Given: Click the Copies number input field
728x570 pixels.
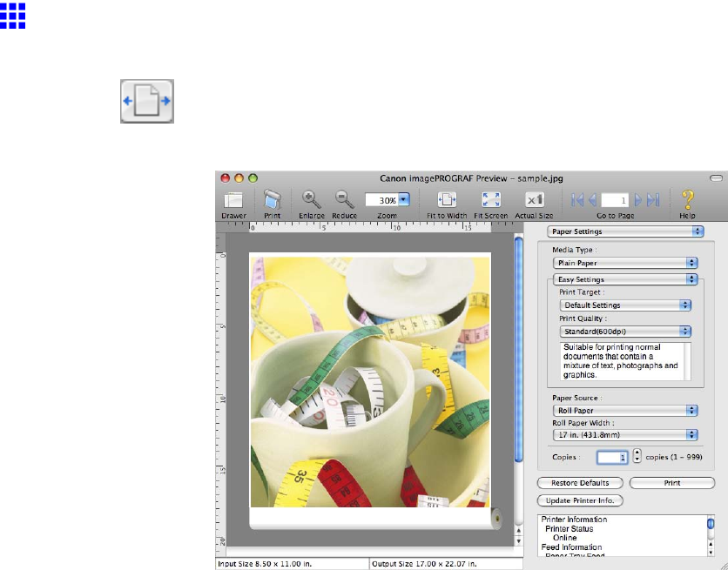Looking at the screenshot, I should [611, 455].
